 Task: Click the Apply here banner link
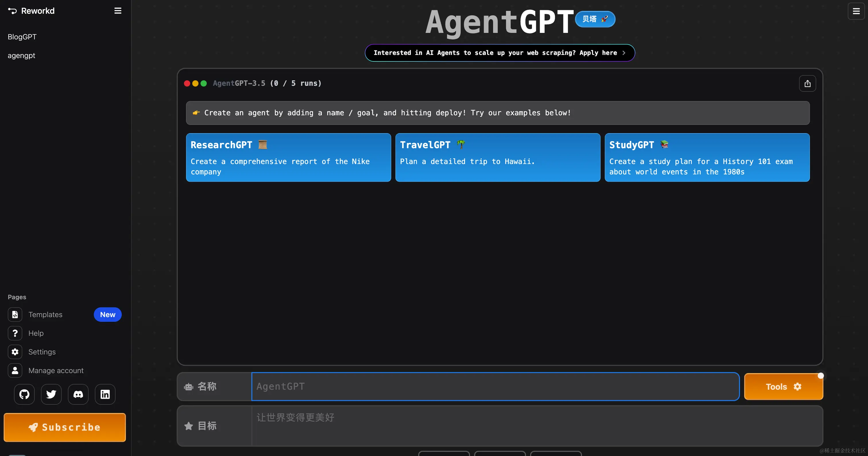(500, 53)
